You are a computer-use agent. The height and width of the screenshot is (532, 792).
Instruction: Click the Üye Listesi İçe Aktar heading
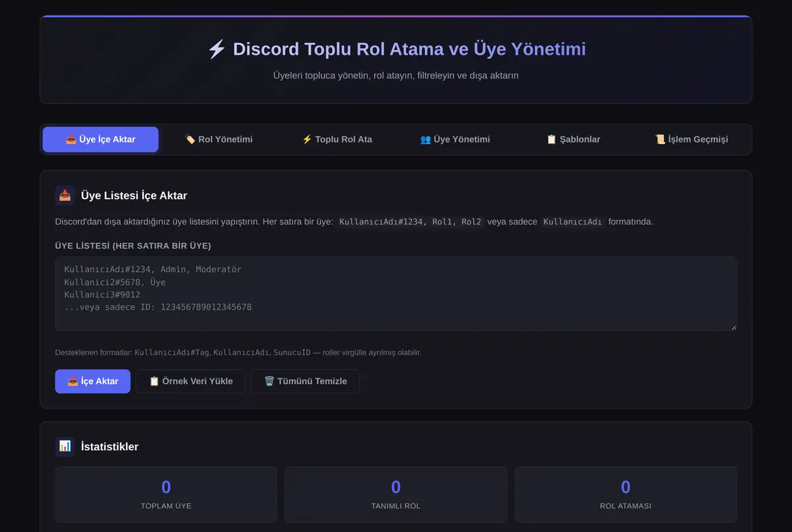[x=134, y=196]
